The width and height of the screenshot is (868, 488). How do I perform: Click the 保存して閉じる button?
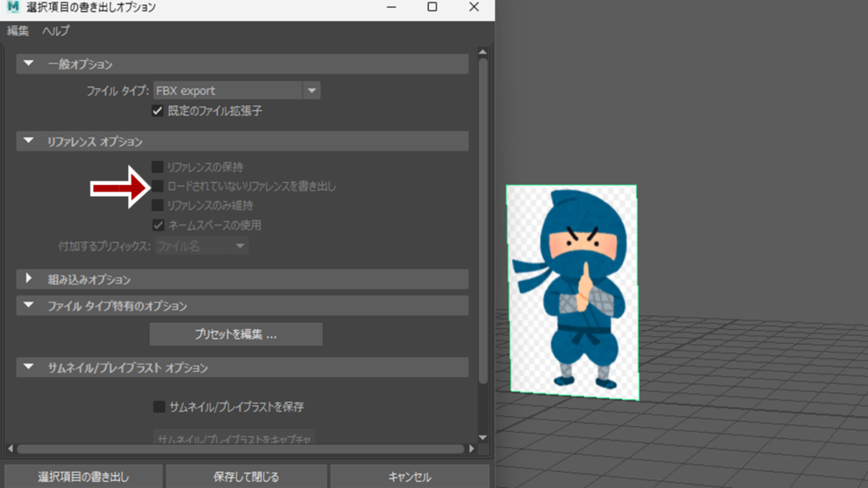[247, 476]
